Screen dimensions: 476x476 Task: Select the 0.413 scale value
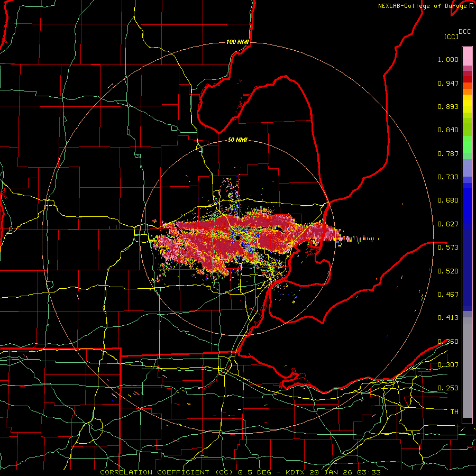pos(448,318)
